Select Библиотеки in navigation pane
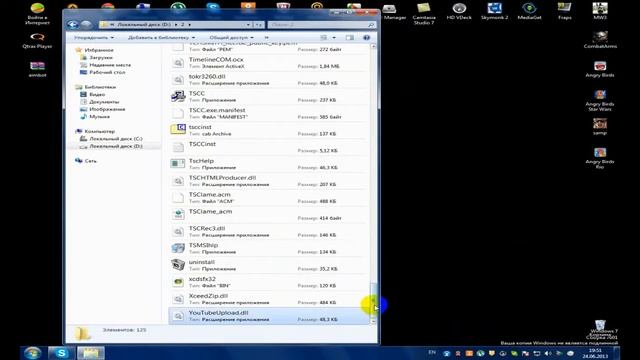The image size is (640, 360). [x=100, y=87]
